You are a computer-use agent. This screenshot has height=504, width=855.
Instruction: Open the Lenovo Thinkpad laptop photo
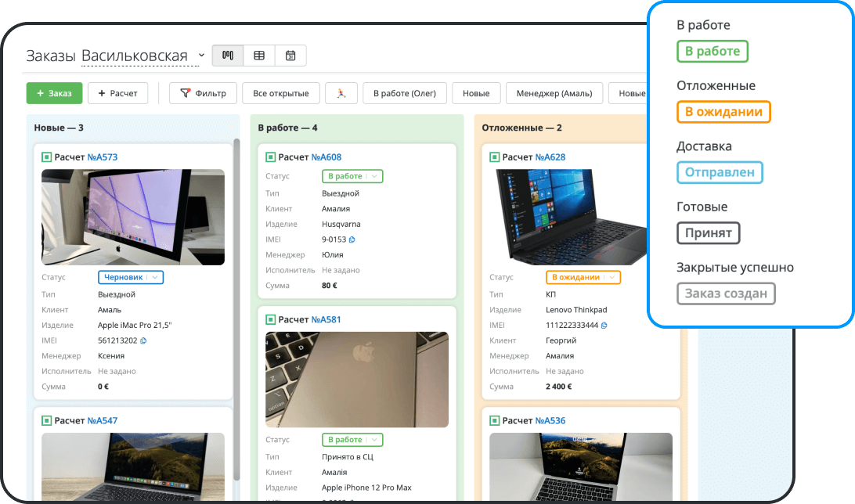[x=581, y=216]
